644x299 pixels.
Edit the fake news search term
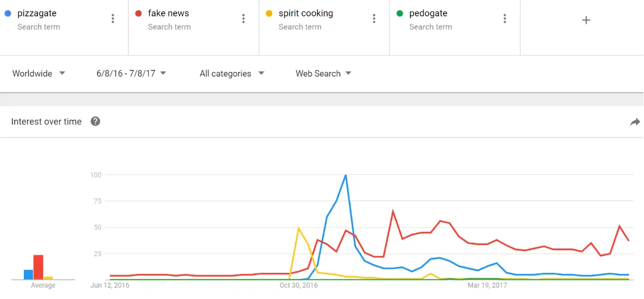tap(169, 14)
